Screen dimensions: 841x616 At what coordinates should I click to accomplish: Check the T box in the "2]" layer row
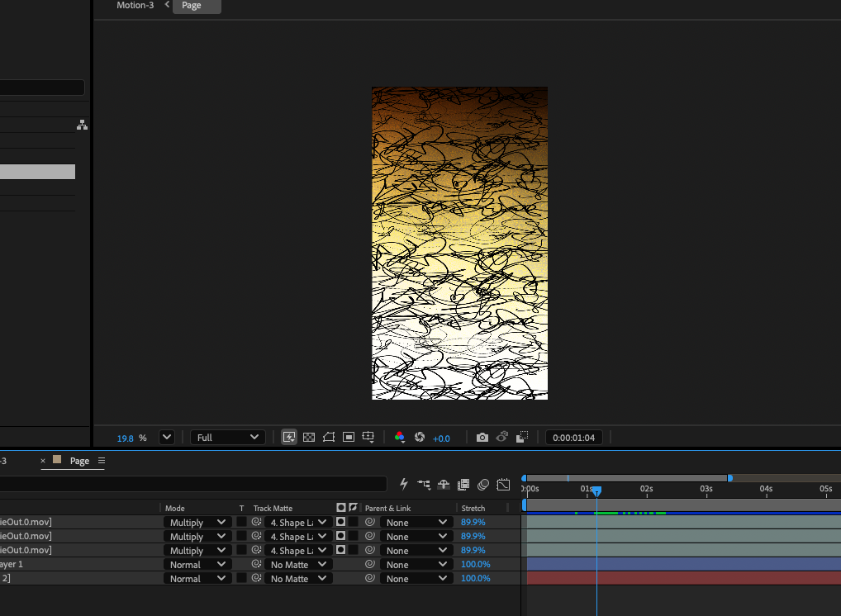tap(241, 578)
